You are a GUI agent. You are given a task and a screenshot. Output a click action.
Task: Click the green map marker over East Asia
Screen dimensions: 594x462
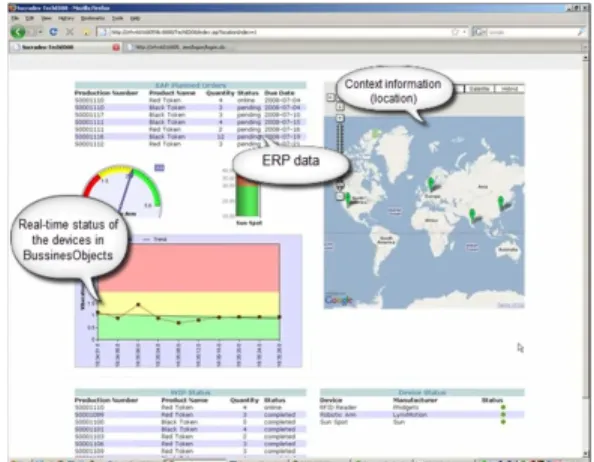pyautogui.click(x=501, y=203)
